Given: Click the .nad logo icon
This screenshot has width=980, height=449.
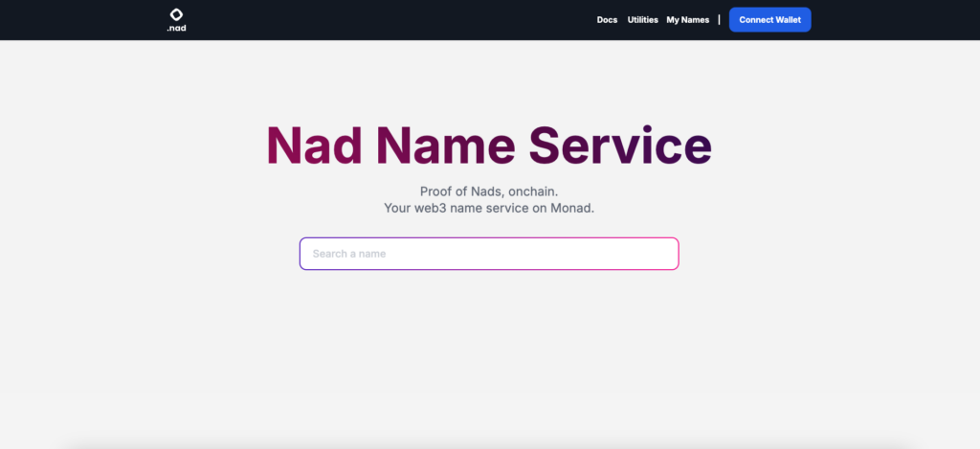Looking at the screenshot, I should 177,20.
